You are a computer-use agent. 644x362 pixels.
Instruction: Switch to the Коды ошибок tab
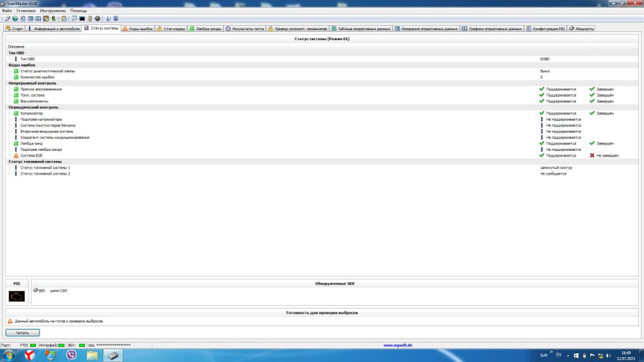(138, 28)
